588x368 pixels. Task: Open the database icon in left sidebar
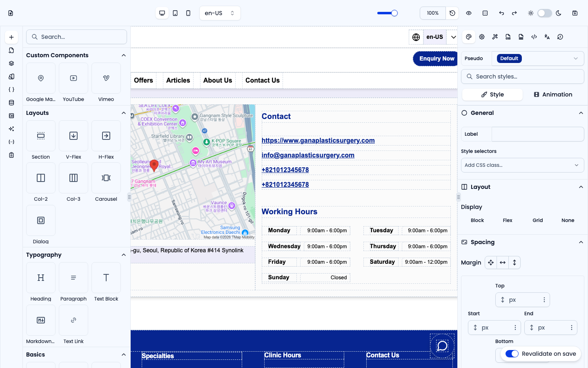11,103
